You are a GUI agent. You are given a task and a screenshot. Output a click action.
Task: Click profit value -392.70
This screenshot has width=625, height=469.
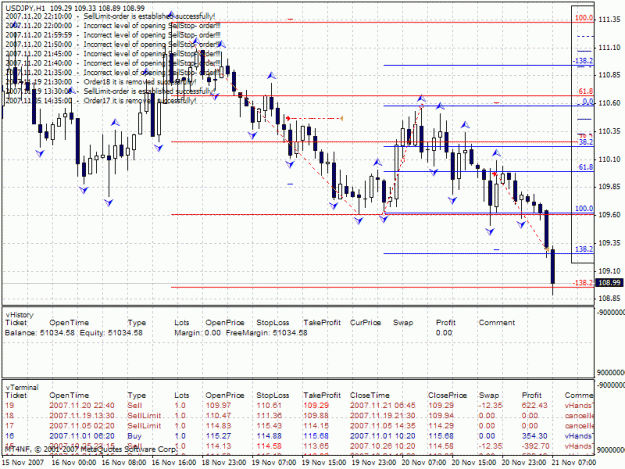534,446
